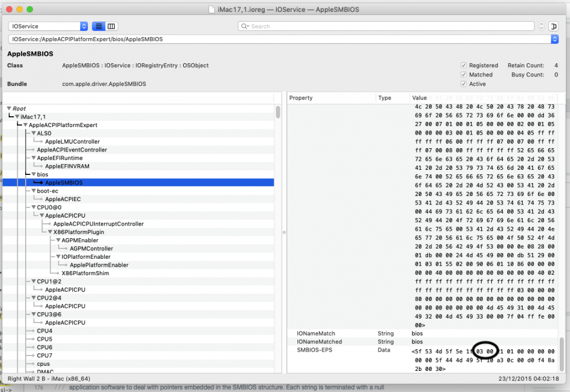The height and width of the screenshot is (392, 570).
Task: Switch to column browser view
Action: (111, 26)
